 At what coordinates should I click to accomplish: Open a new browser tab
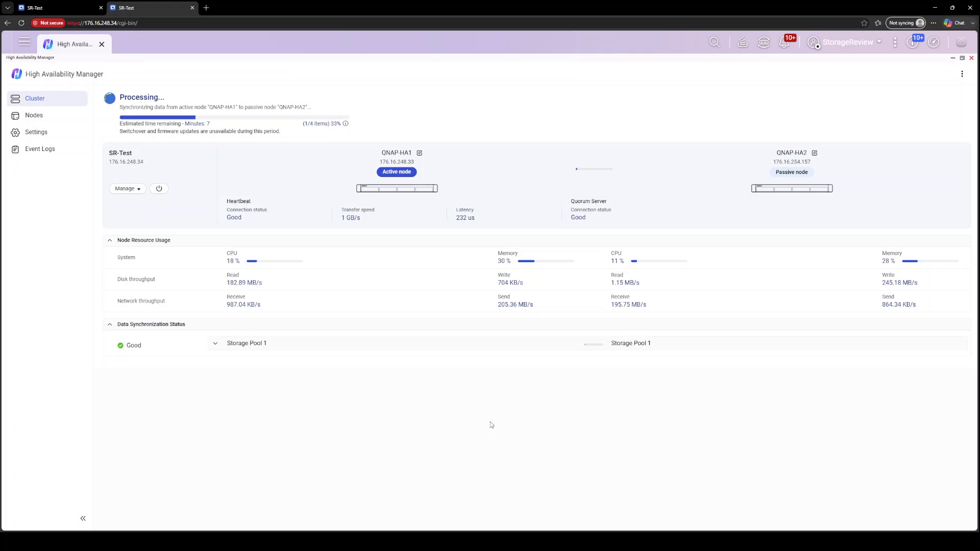pyautogui.click(x=206, y=8)
